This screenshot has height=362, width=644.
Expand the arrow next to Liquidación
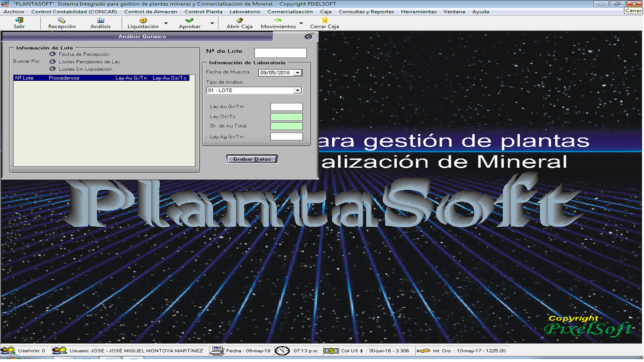click(166, 23)
